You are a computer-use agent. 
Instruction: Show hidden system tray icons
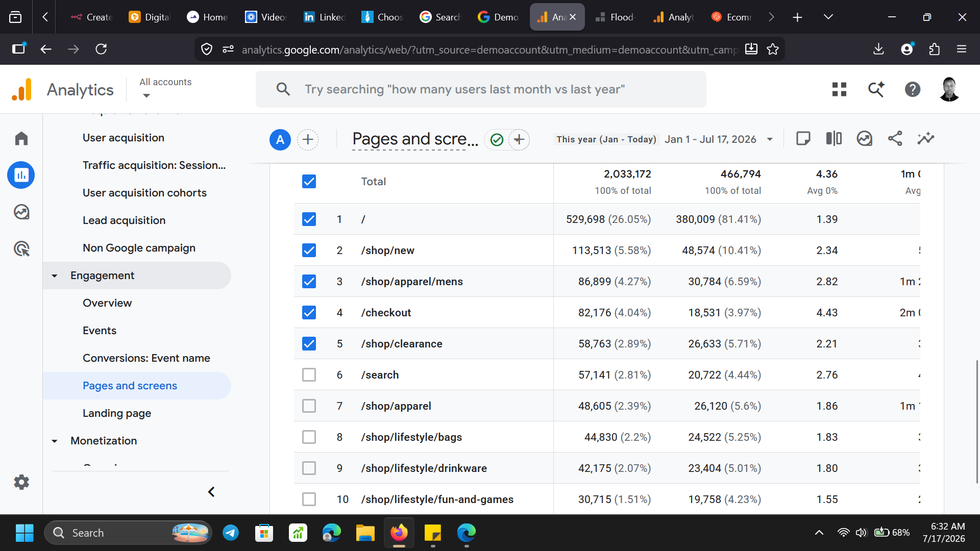point(819,533)
